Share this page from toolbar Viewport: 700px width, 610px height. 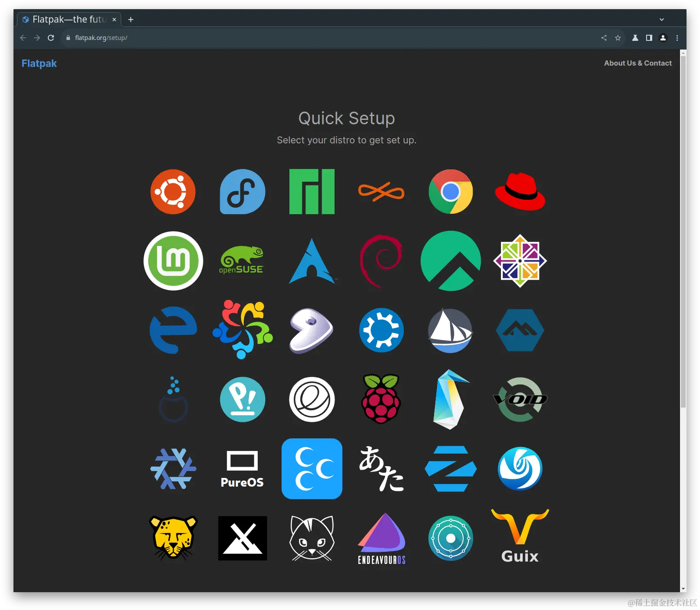click(604, 38)
